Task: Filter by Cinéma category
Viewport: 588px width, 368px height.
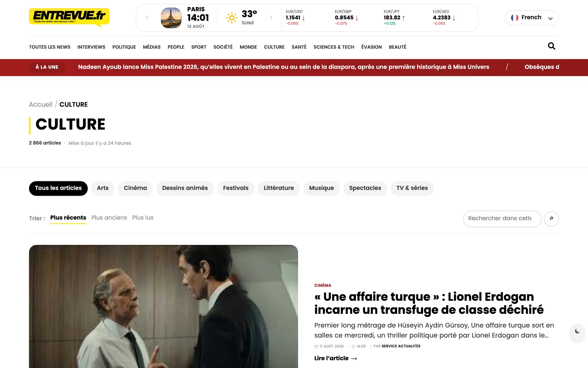Action: tap(135, 188)
